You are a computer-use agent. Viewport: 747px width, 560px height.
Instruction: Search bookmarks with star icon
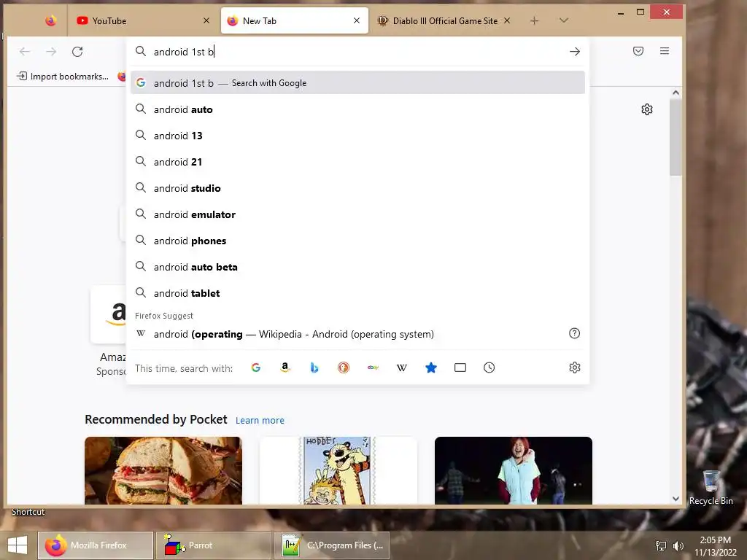430,367
